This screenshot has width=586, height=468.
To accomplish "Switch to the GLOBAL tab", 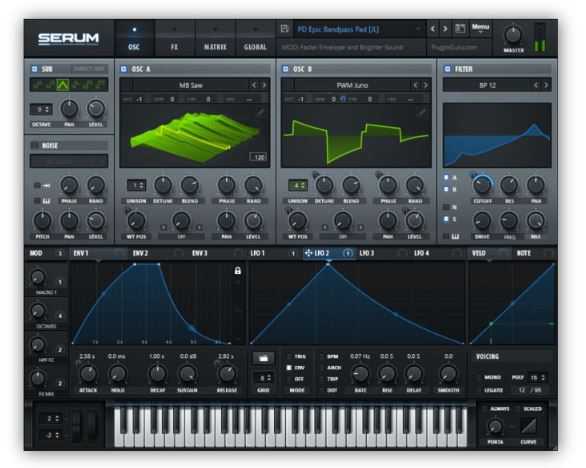I will [x=255, y=39].
